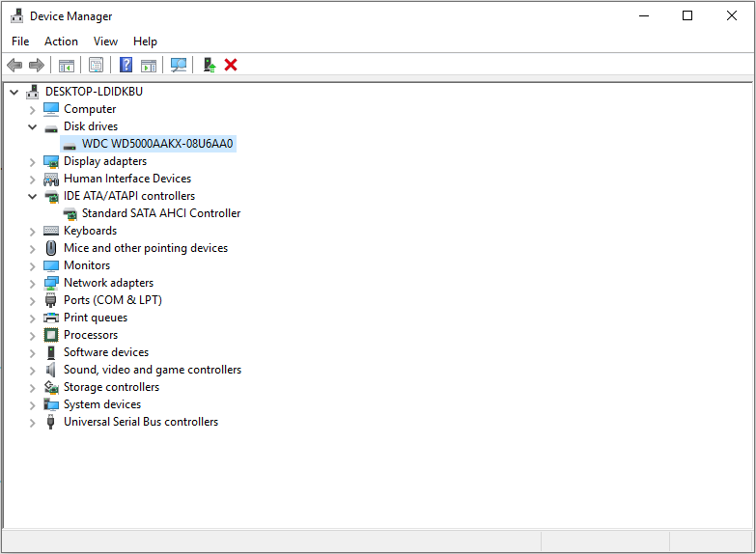
Task: Expand Universal Serial Bus controllers category
Action: coord(32,423)
